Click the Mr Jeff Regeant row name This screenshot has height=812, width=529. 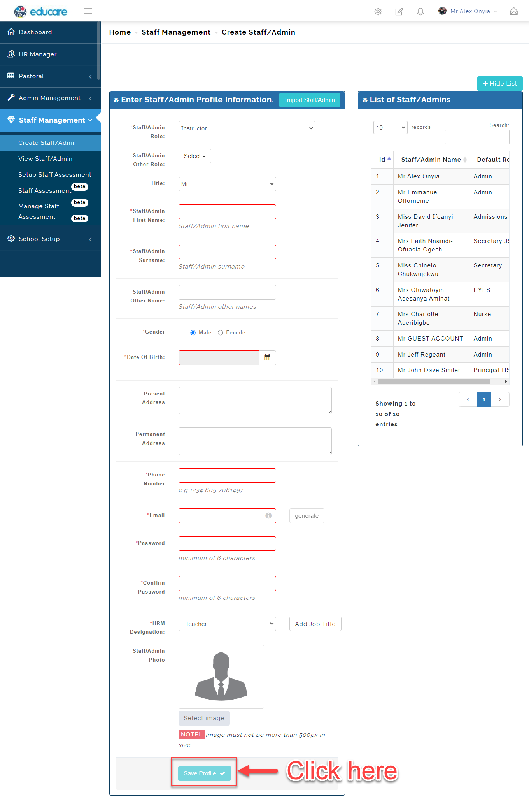422,354
